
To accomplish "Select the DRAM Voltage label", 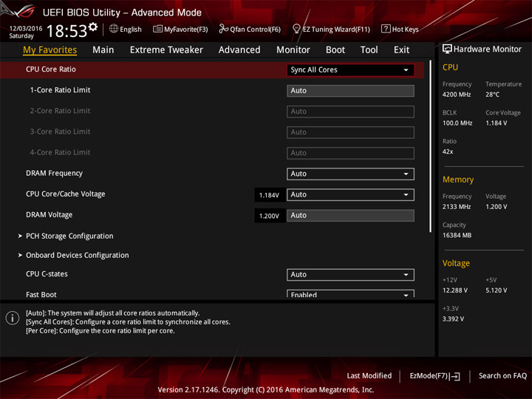I will [x=50, y=215].
